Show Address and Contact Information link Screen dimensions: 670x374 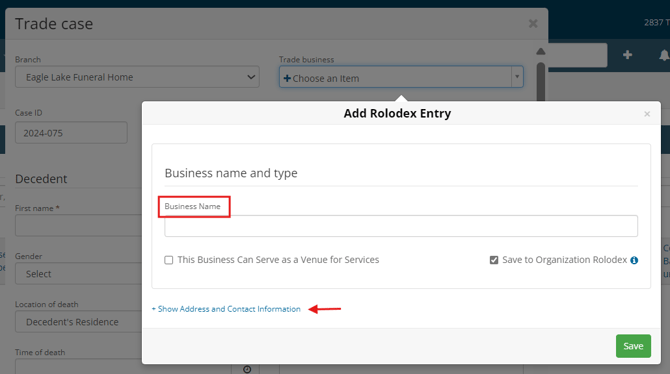coord(226,309)
